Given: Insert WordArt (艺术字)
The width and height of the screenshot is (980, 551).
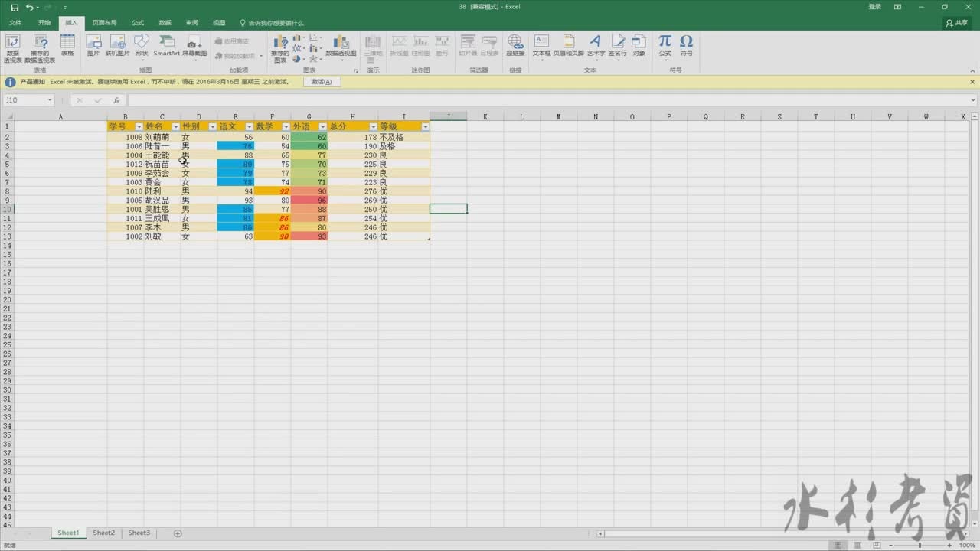Looking at the screenshot, I should [596, 46].
